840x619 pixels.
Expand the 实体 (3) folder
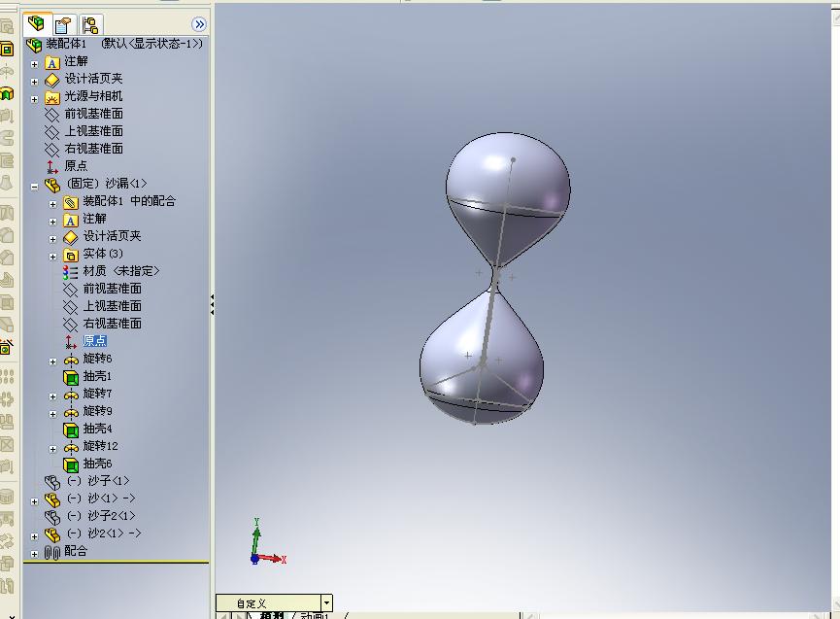(x=52, y=257)
